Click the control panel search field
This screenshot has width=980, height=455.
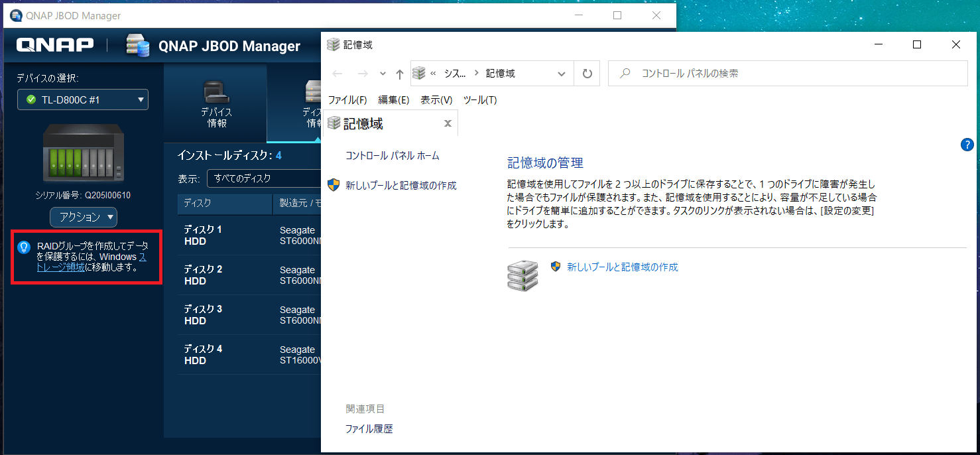tap(788, 74)
